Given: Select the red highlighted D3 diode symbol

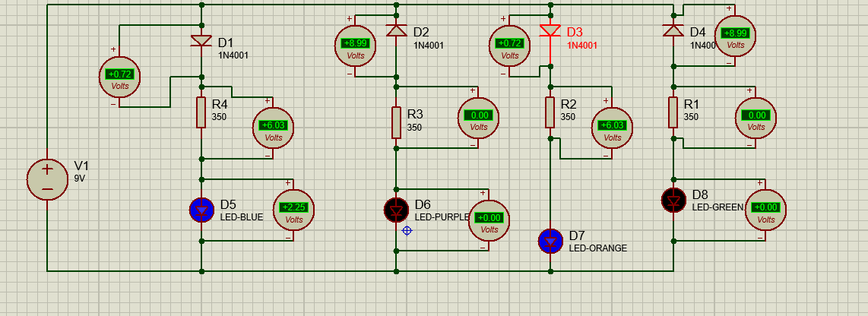Looking at the screenshot, I should click(550, 30).
